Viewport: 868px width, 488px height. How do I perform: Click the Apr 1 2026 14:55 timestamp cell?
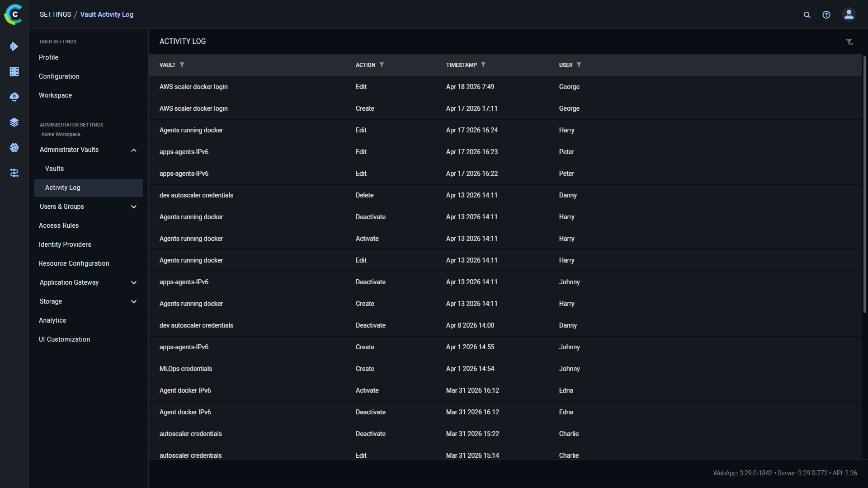(x=470, y=347)
